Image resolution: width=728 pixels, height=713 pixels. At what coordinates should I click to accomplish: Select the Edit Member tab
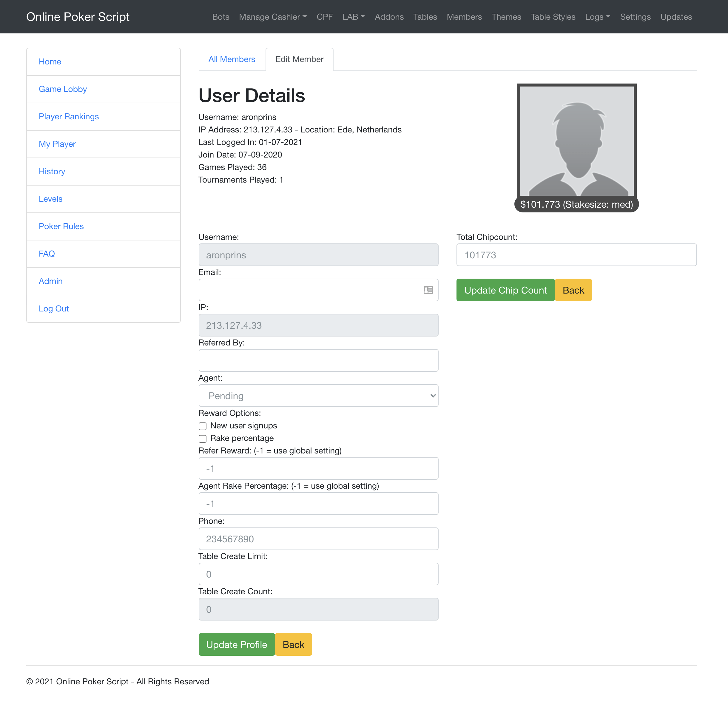[299, 59]
